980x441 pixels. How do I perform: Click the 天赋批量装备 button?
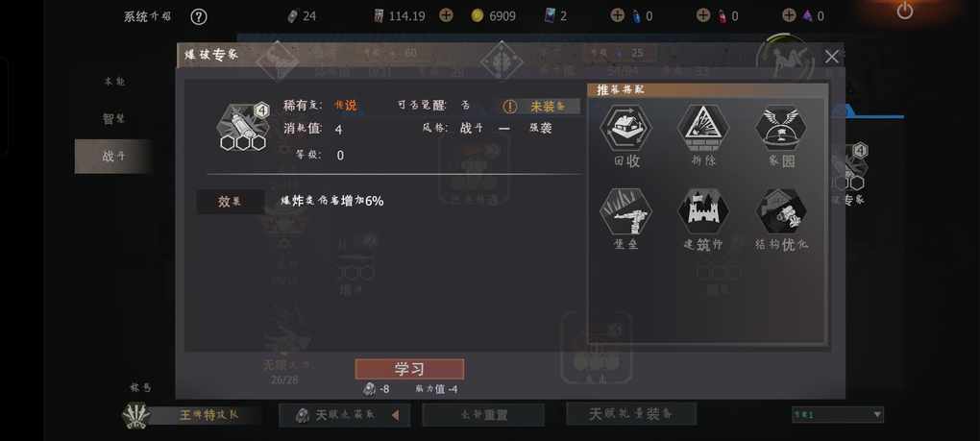point(631,413)
